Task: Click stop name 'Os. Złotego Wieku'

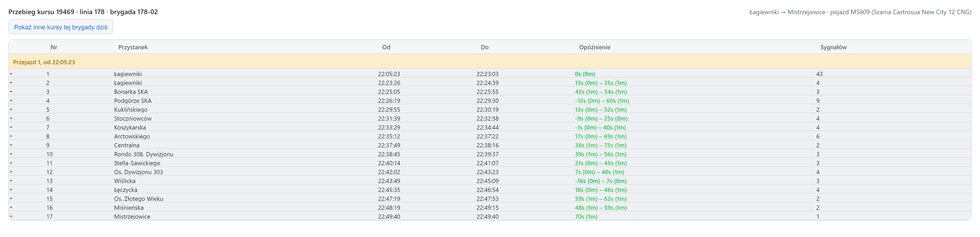Action: pos(138,198)
